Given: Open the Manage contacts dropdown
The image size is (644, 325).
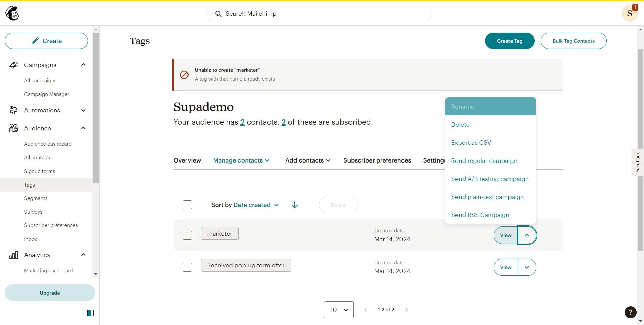Looking at the screenshot, I should coord(241,160).
